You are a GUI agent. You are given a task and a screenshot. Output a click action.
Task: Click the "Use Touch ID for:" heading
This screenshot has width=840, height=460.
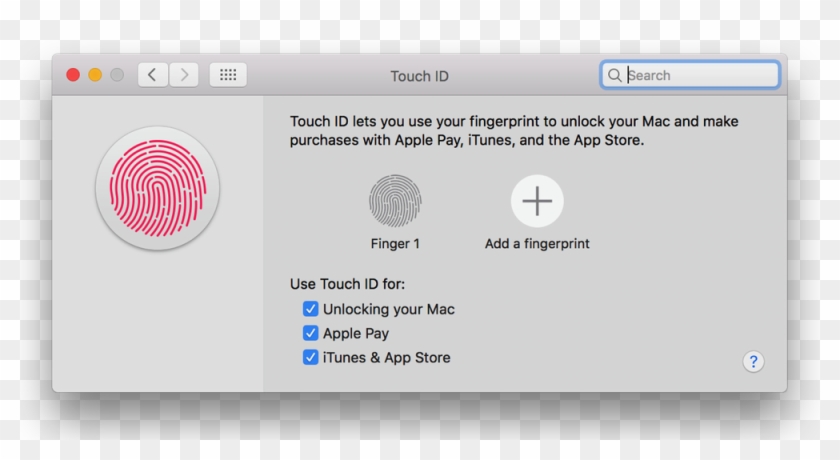click(x=347, y=284)
